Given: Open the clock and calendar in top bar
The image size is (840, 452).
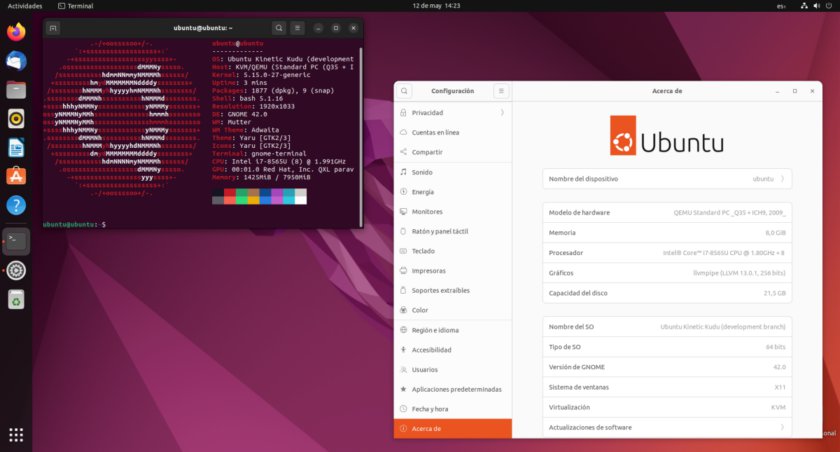Looking at the screenshot, I should pyautogui.click(x=436, y=6).
